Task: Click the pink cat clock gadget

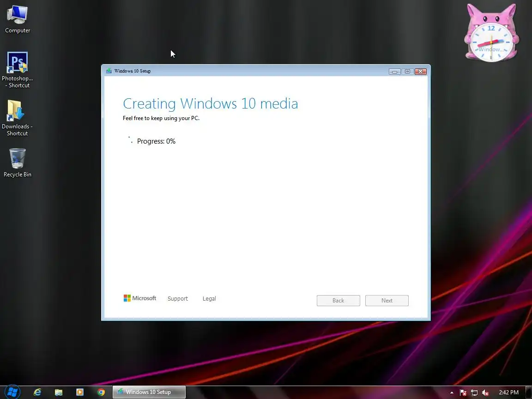Action: click(x=491, y=33)
